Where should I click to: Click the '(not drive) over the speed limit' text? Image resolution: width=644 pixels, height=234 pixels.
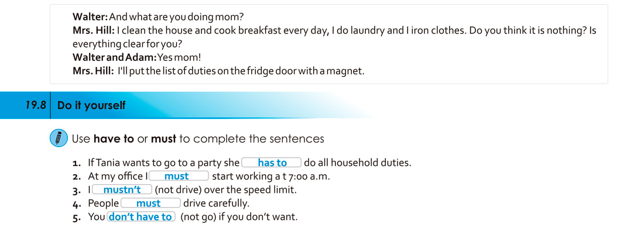click(x=226, y=190)
